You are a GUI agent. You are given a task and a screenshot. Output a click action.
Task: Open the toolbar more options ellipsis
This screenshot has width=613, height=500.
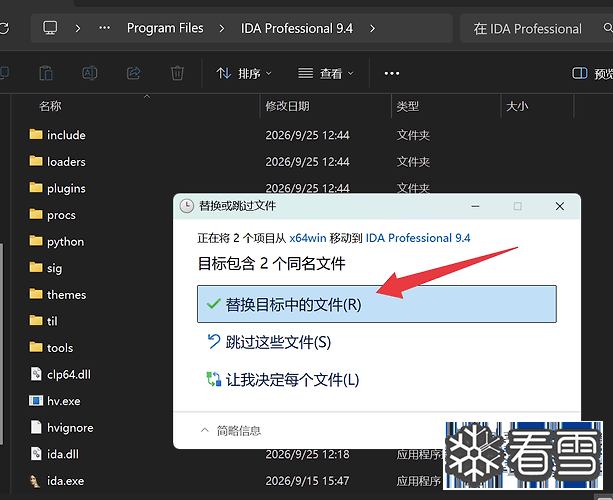[392, 73]
